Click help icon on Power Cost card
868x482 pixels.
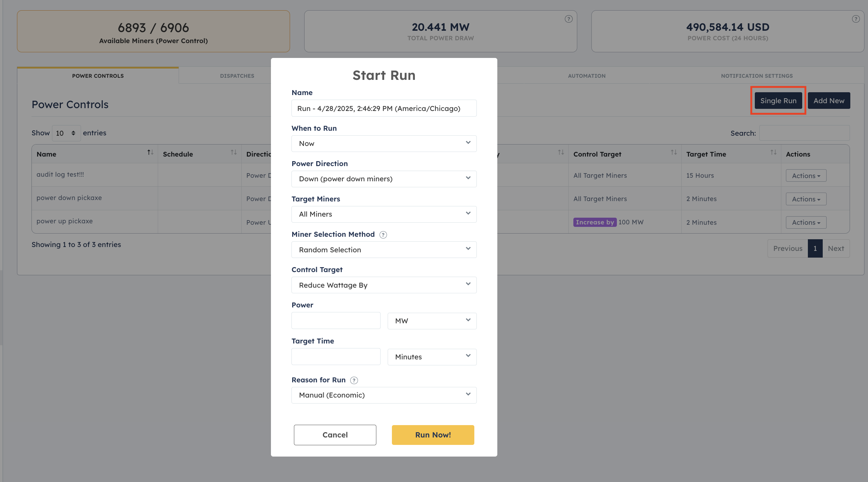[856, 19]
